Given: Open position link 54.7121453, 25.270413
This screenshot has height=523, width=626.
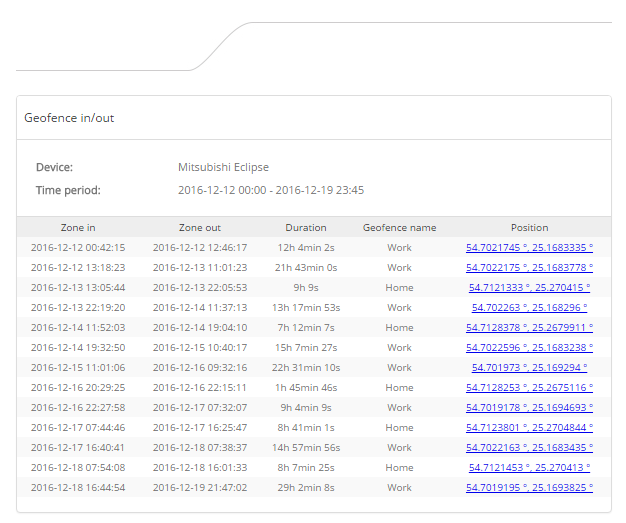Looking at the screenshot, I should point(529,468).
